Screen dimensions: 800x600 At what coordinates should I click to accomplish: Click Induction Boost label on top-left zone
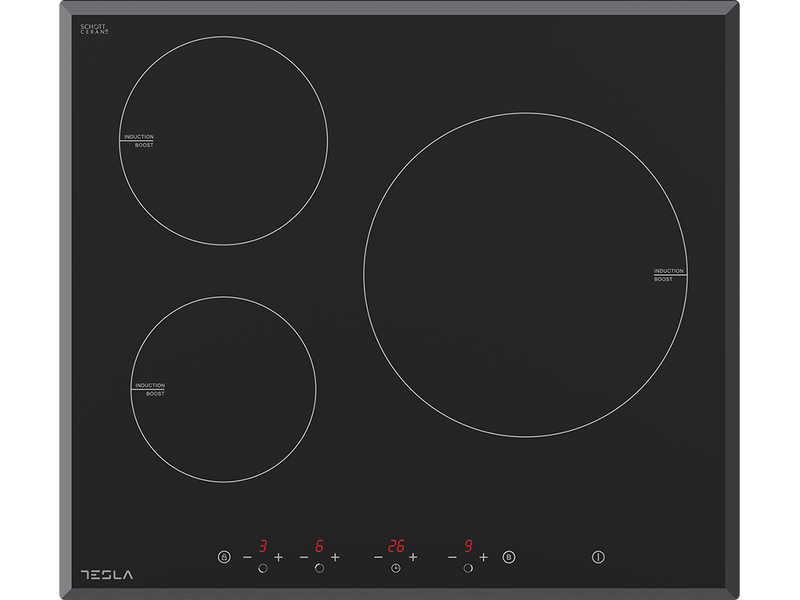point(139,141)
